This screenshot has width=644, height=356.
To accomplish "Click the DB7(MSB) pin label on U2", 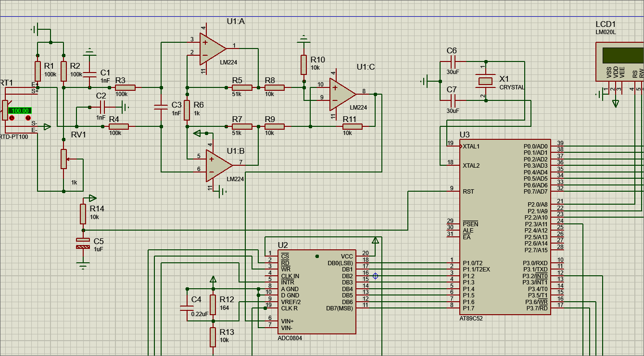I will click(x=340, y=308).
